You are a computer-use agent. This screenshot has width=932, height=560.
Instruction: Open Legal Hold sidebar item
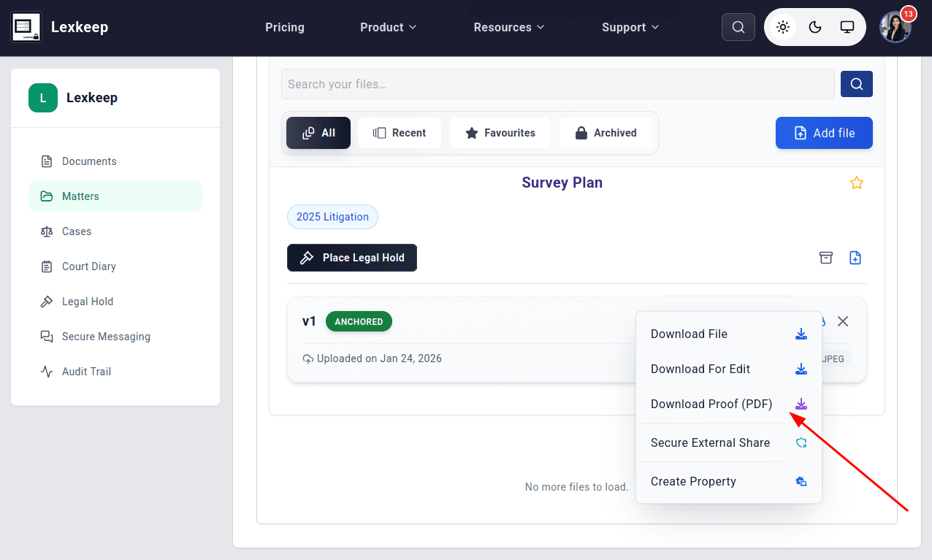pos(115,302)
